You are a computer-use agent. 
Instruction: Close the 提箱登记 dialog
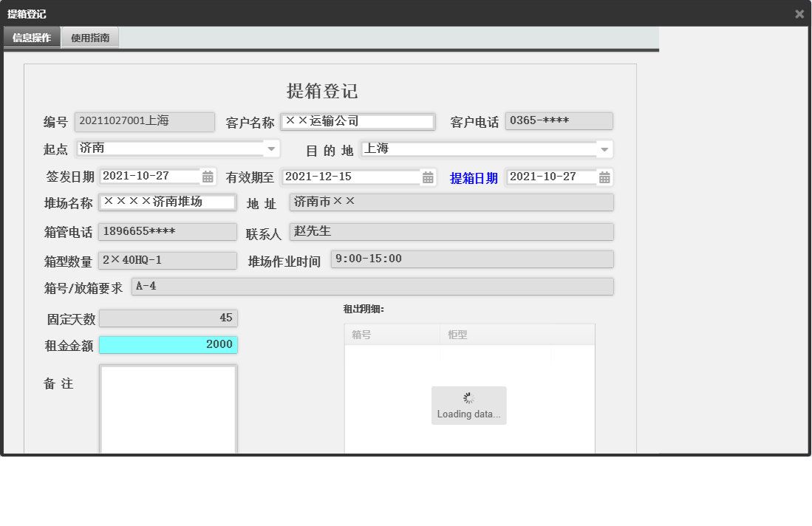point(799,13)
